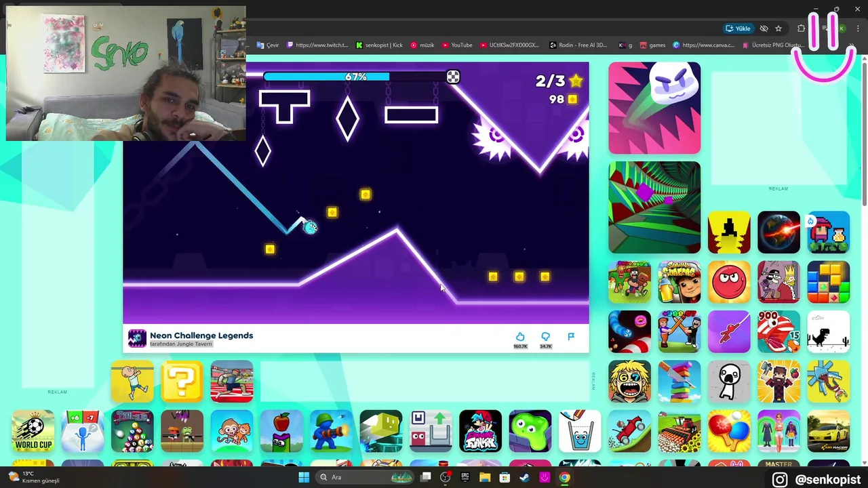The image size is (868, 488).
Task: Open the Red Ball game tile
Action: point(729,282)
